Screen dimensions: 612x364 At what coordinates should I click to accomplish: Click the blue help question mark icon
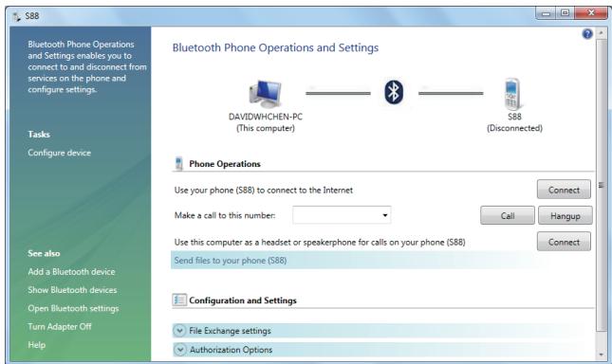[x=587, y=34]
